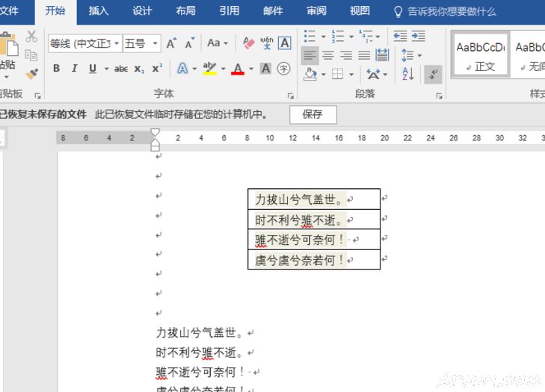
Task: Toggle Bold formatting
Action: tap(56, 69)
